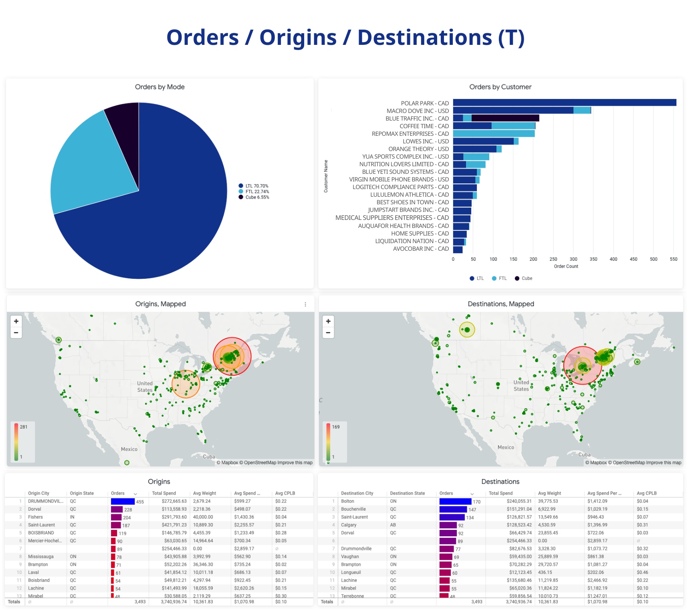This screenshot has height=616, width=690.
Task: Click COFFEE TIME - CAD label
Action: pyautogui.click(x=424, y=126)
